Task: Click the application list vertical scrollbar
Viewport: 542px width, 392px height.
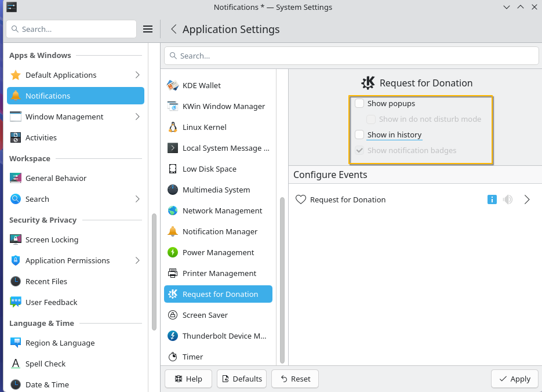Action: point(282,278)
